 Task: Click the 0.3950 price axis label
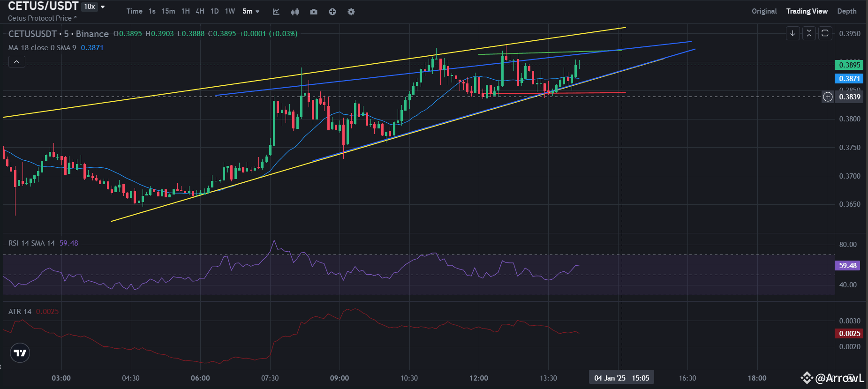pos(850,34)
